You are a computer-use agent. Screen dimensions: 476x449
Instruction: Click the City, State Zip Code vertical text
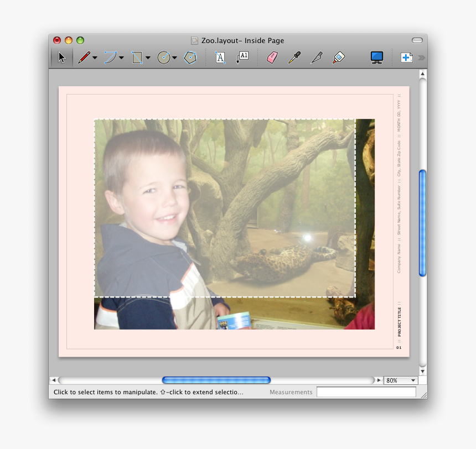tap(399, 158)
